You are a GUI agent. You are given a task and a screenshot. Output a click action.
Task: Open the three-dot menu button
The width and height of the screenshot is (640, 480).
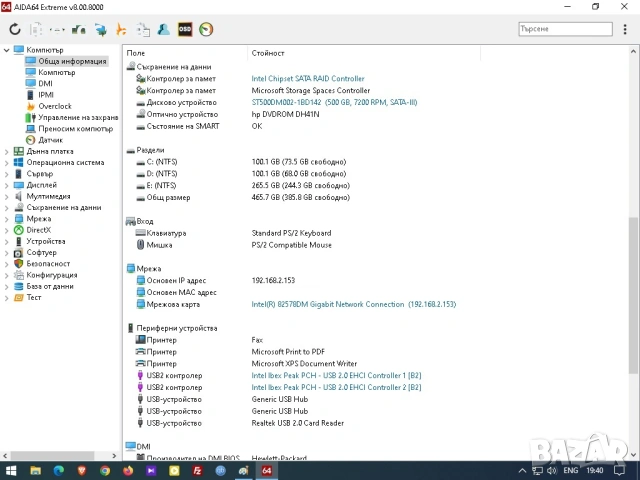point(625,29)
